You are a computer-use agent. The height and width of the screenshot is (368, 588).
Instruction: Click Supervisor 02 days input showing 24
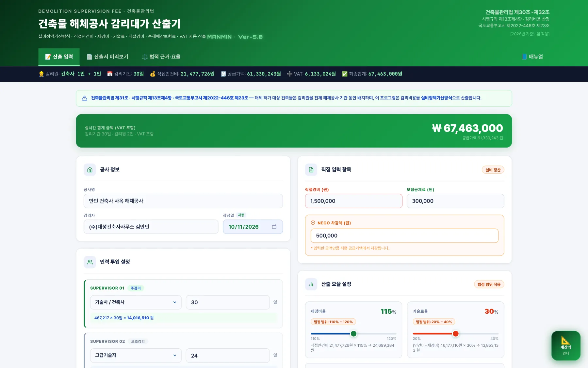click(x=228, y=355)
